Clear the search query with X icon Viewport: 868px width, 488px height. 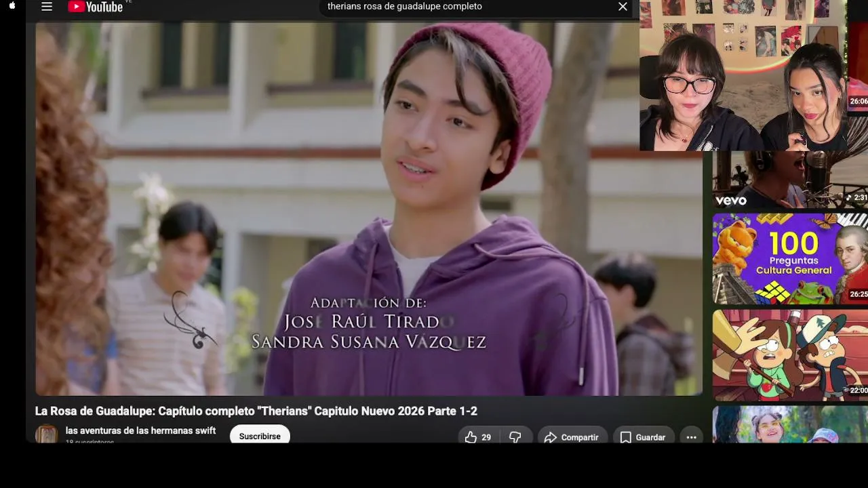[x=623, y=7]
